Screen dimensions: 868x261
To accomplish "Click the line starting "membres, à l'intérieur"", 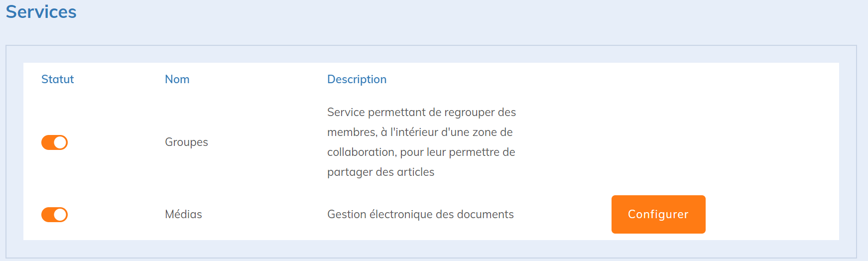I will click(420, 132).
